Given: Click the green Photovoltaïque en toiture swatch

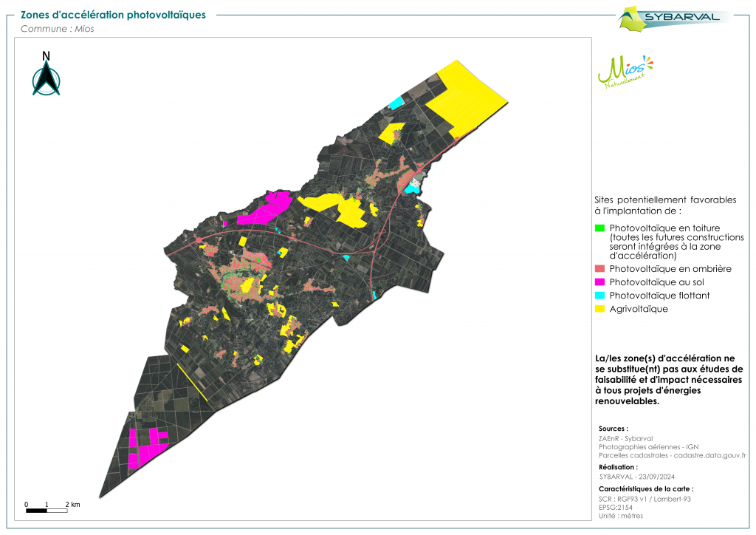Looking at the screenshot, I should click(599, 228).
